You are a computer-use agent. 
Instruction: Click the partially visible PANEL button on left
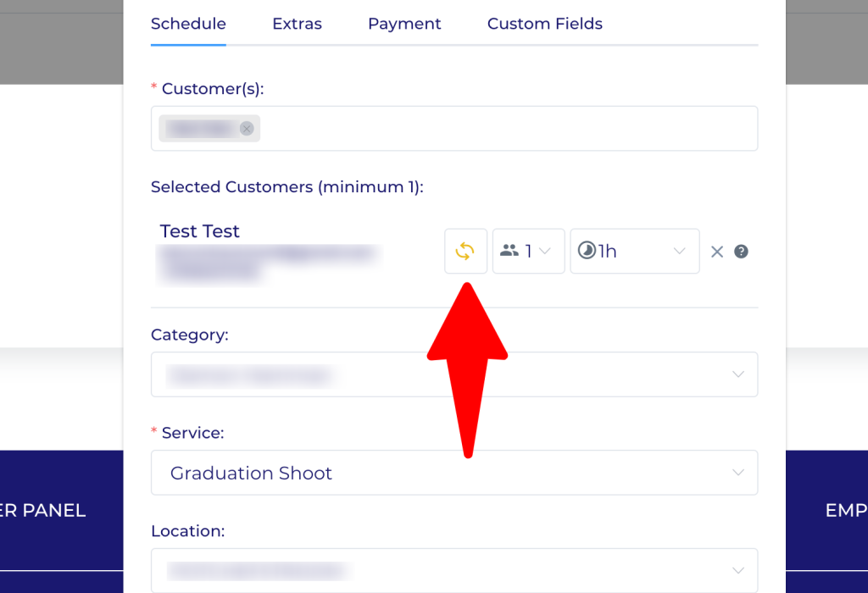tap(44, 511)
